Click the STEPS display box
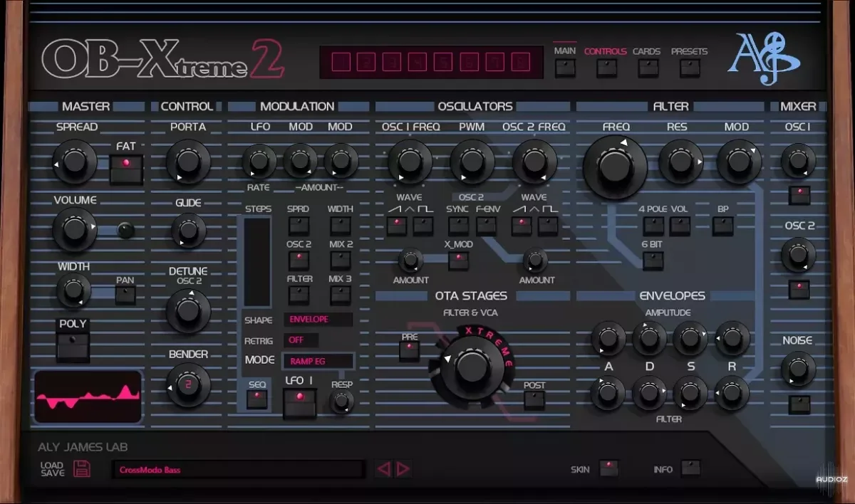855x504 pixels. 257,262
